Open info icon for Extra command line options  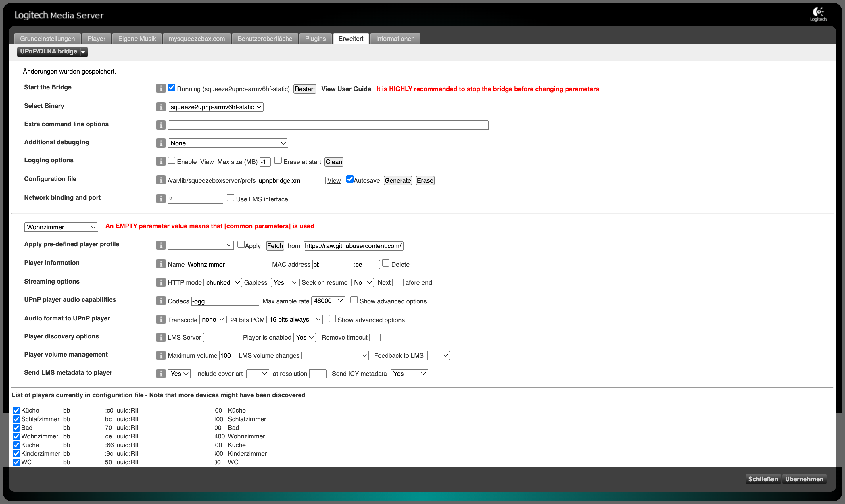161,125
